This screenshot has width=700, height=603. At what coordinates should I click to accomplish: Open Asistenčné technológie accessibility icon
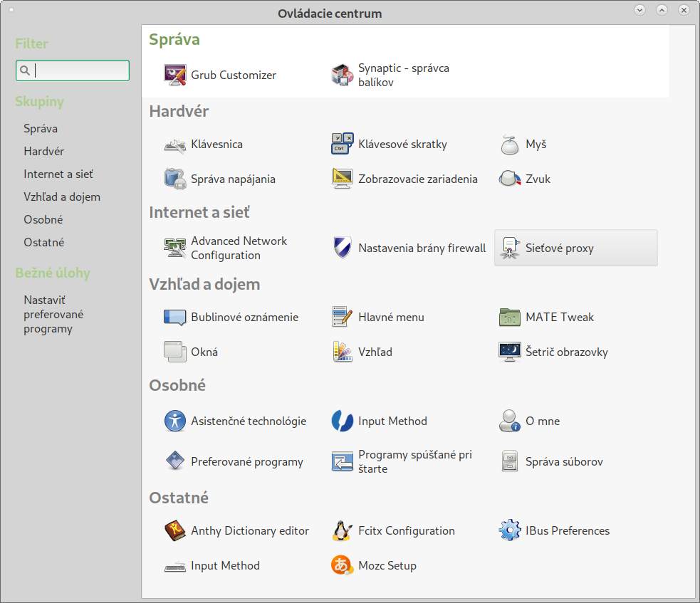click(175, 421)
